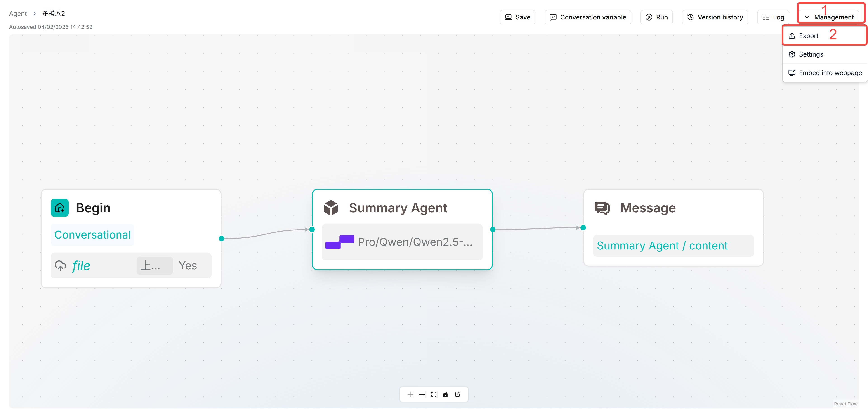This screenshot has height=412, width=868.
Task: Click the file upload cloud icon
Action: point(61,266)
